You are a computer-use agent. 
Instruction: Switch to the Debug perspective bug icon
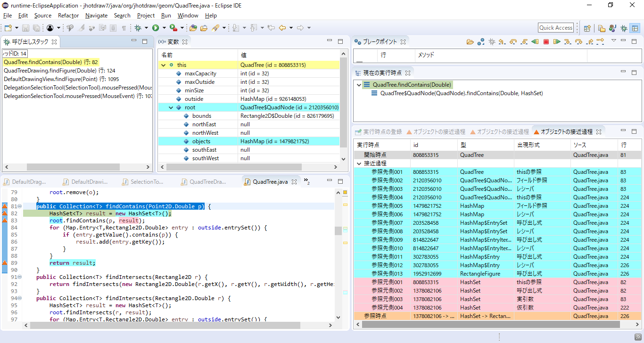tap(624, 28)
